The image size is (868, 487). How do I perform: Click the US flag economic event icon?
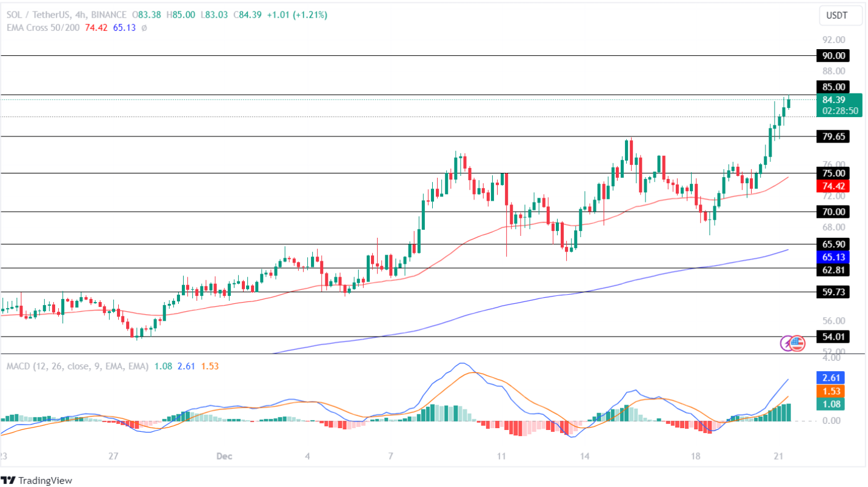pyautogui.click(x=797, y=343)
